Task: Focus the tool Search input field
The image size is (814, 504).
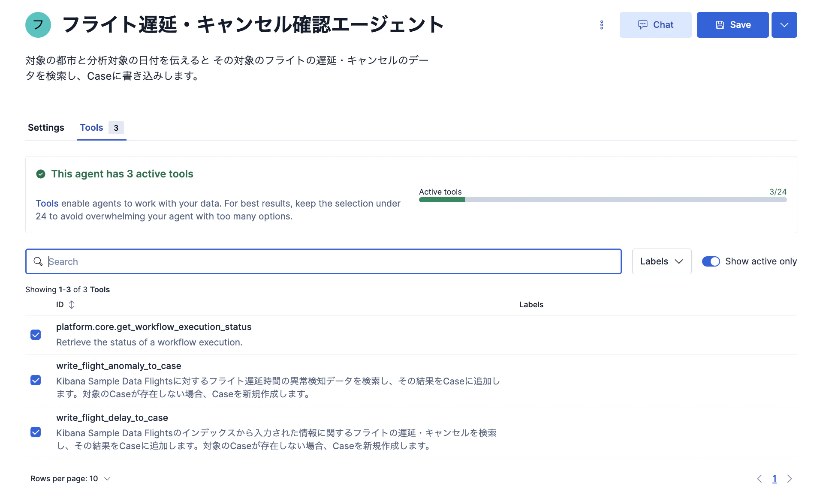Action: 323,261
